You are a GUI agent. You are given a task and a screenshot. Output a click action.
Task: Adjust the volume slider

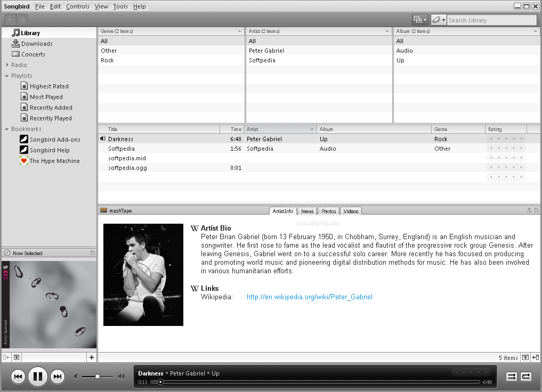tap(98, 377)
